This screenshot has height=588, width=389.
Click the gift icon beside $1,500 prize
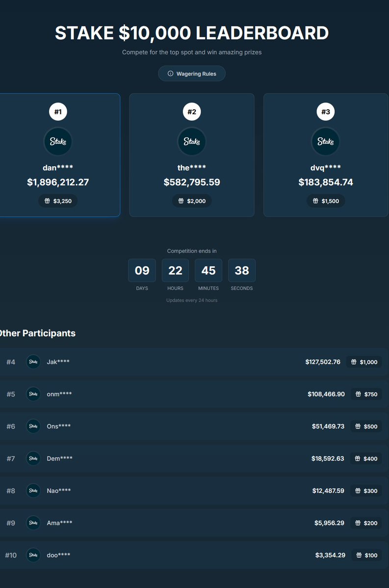coord(315,201)
